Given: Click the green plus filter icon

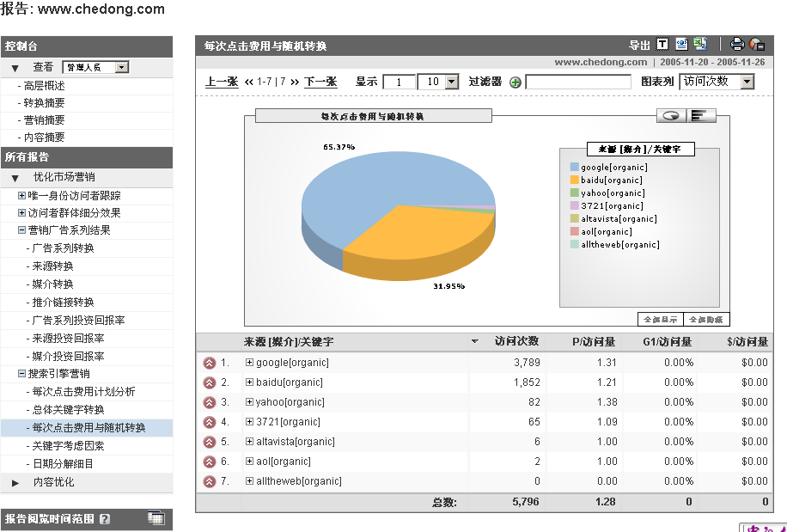Looking at the screenshot, I should tap(515, 83).
